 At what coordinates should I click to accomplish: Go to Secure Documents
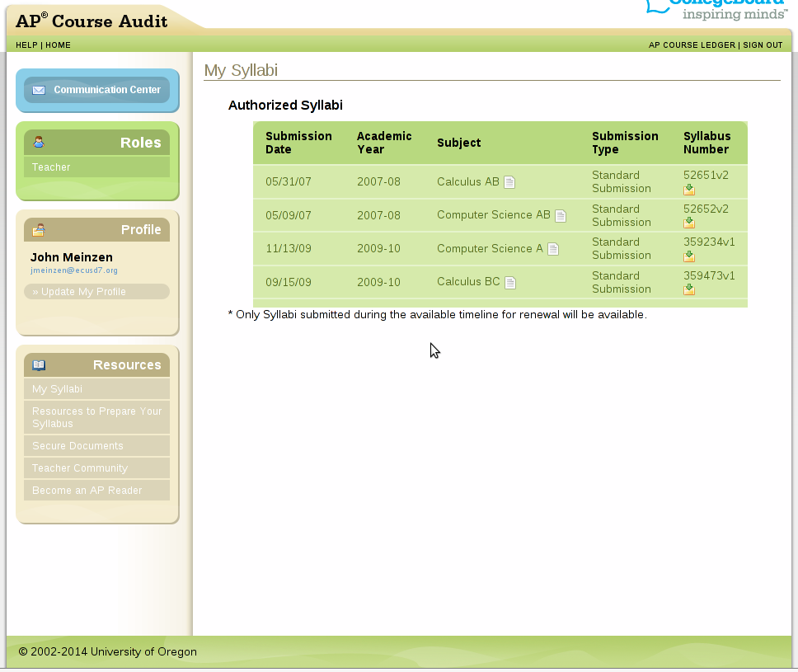pyautogui.click(x=77, y=446)
